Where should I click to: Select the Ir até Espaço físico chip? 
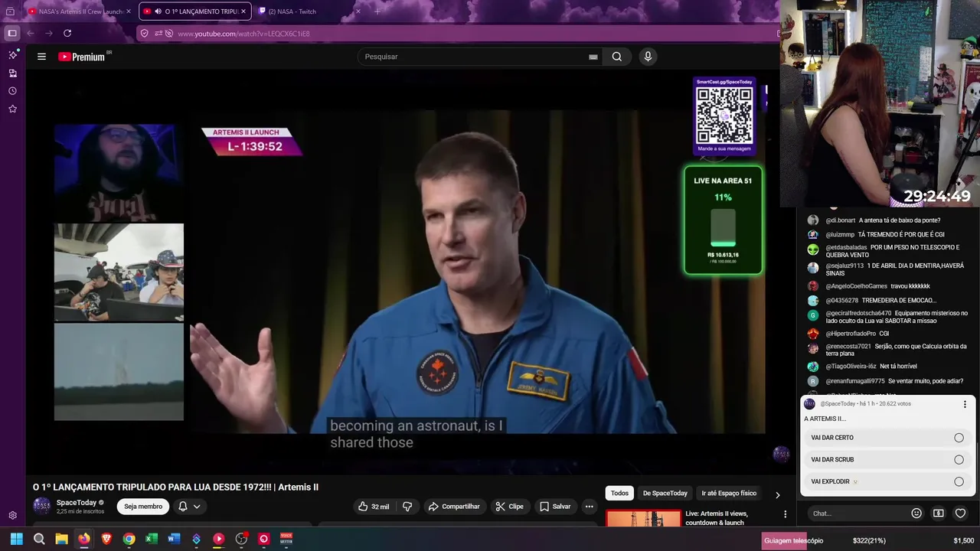[729, 494]
